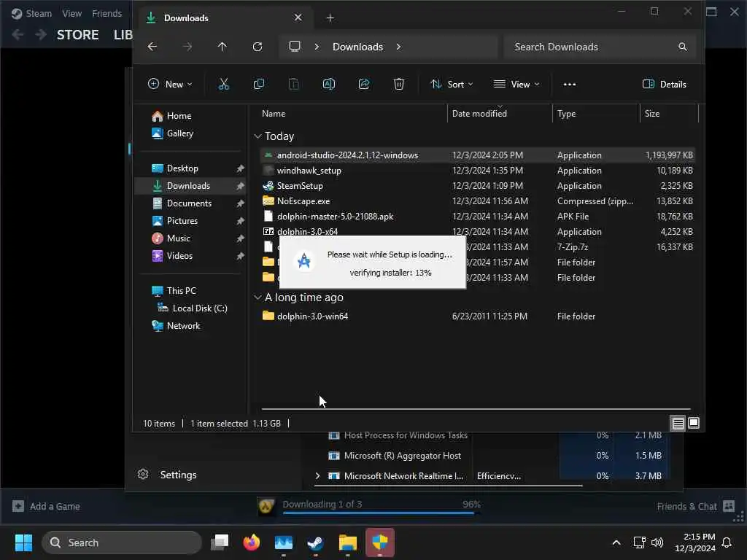Click the Task View taskbar icon

click(x=220, y=542)
